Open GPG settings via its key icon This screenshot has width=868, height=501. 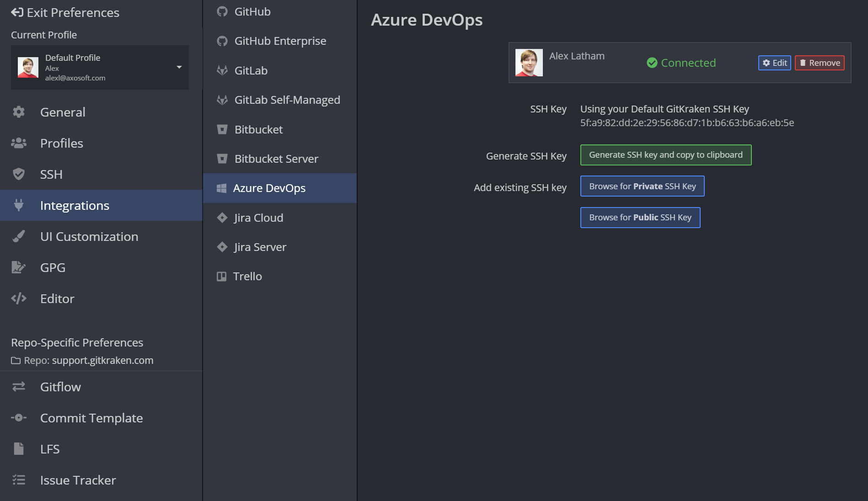(x=19, y=267)
